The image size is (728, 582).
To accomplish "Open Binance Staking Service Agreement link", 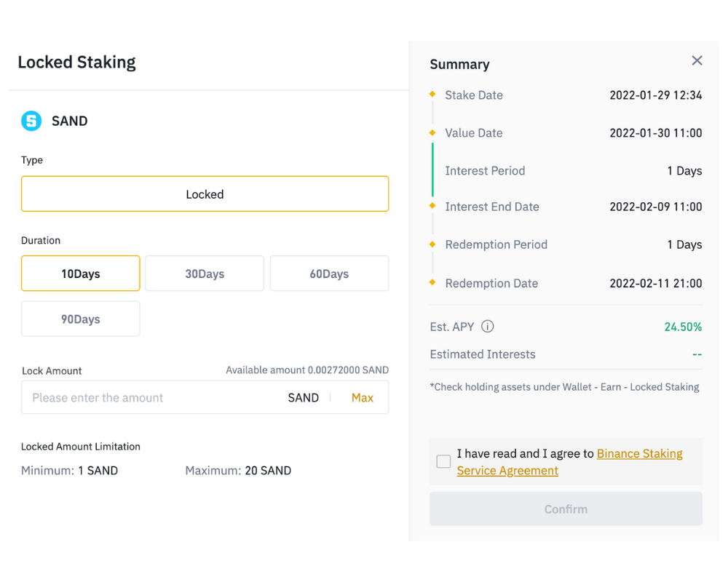I will point(570,462).
